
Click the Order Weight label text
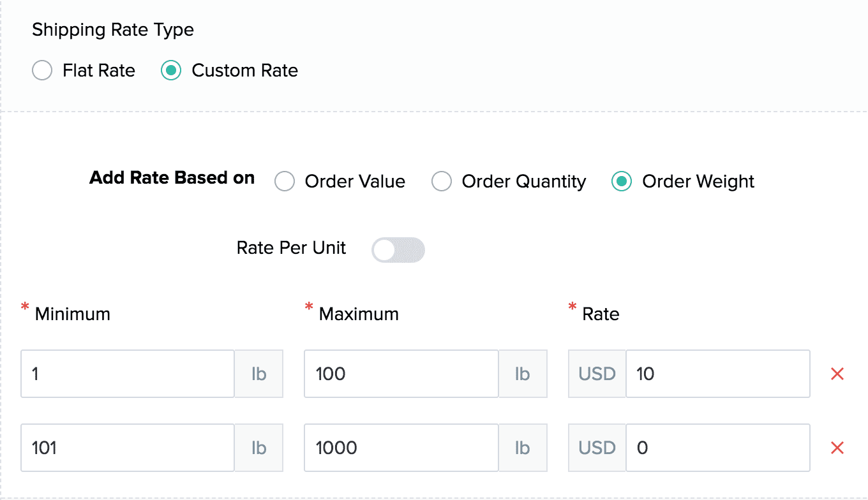pos(698,182)
